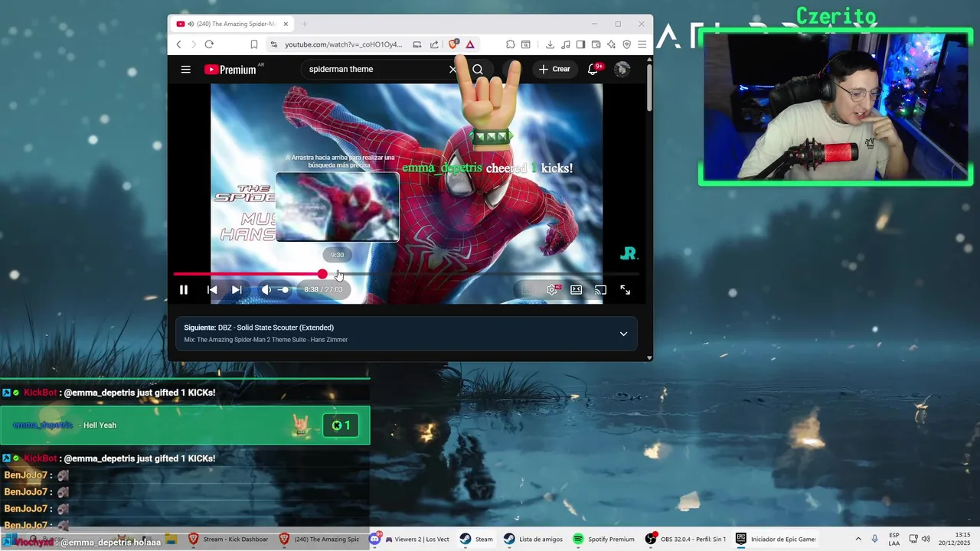Open the YouTube account avatar menu

[x=622, y=69]
